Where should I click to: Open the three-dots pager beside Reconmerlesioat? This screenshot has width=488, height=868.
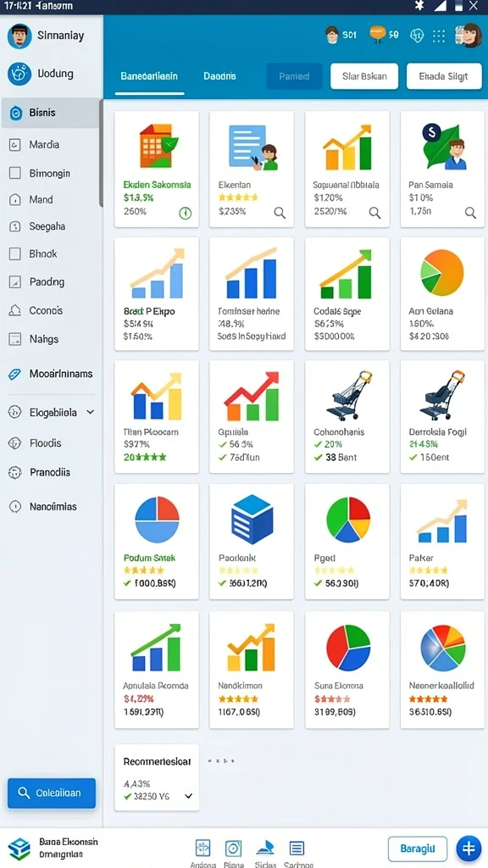(221, 762)
